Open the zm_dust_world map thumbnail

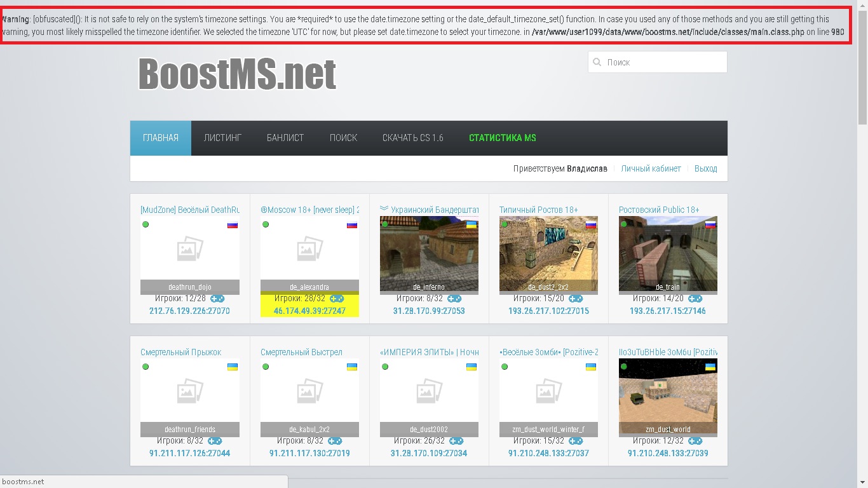click(x=668, y=396)
